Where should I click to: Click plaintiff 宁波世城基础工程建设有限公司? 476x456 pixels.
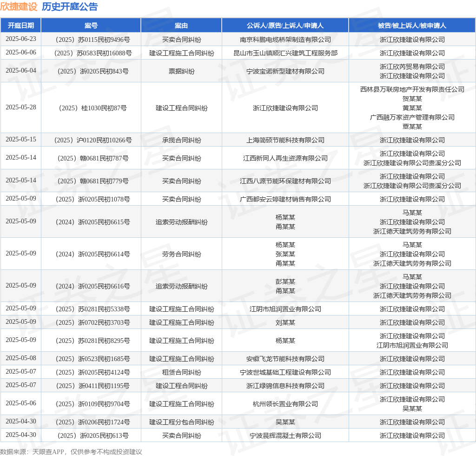[285, 372]
